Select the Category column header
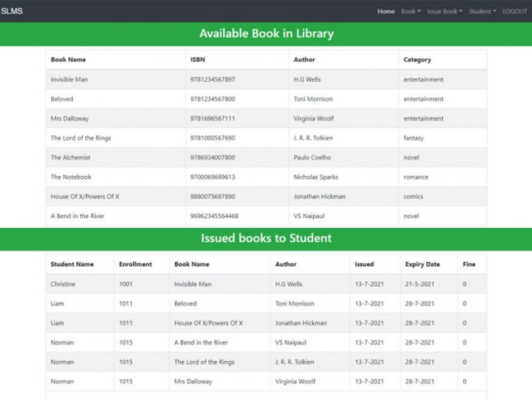 click(x=417, y=60)
